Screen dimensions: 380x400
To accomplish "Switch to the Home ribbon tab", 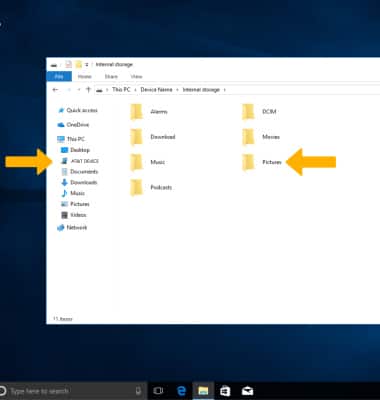I will click(x=85, y=77).
